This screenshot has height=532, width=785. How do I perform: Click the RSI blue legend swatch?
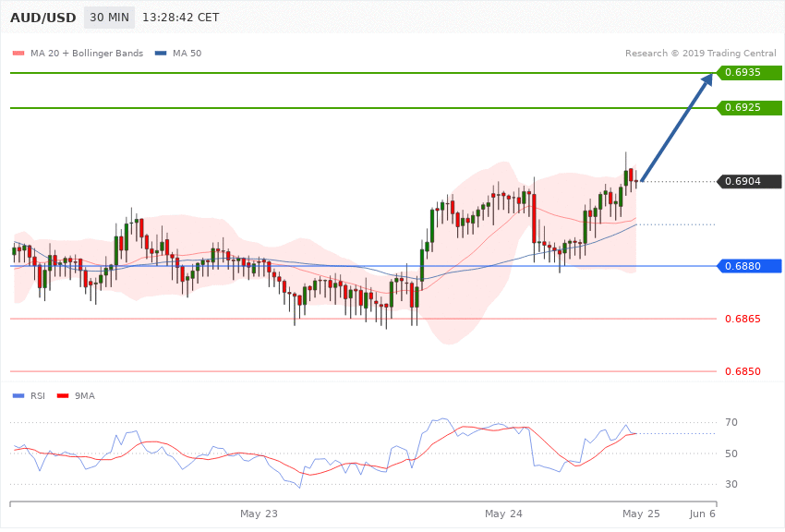click(18, 396)
